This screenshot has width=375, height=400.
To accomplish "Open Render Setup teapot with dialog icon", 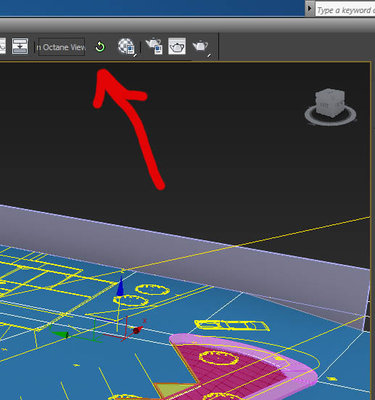I will 154,46.
